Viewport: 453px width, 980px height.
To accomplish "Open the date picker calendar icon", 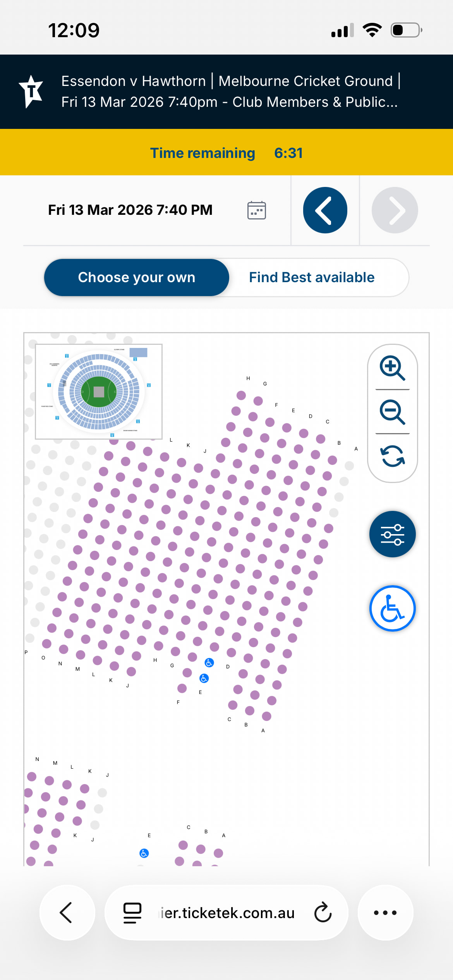I will (x=256, y=210).
